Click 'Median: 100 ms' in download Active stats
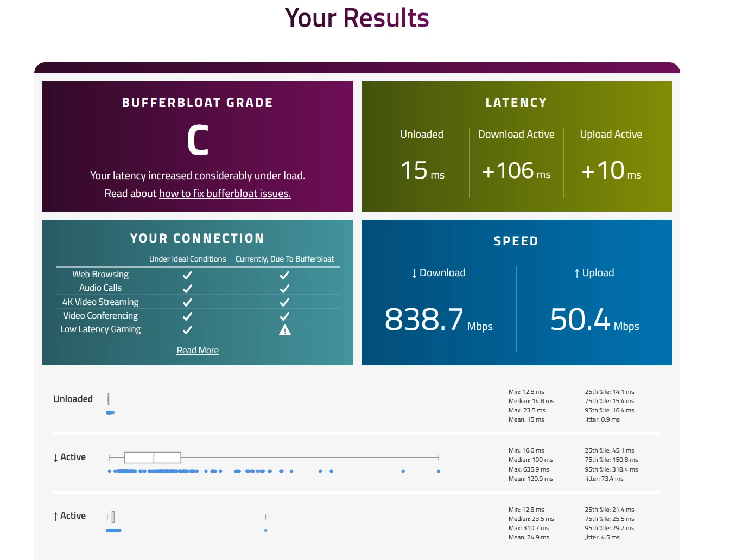The image size is (742, 560). [x=531, y=460]
